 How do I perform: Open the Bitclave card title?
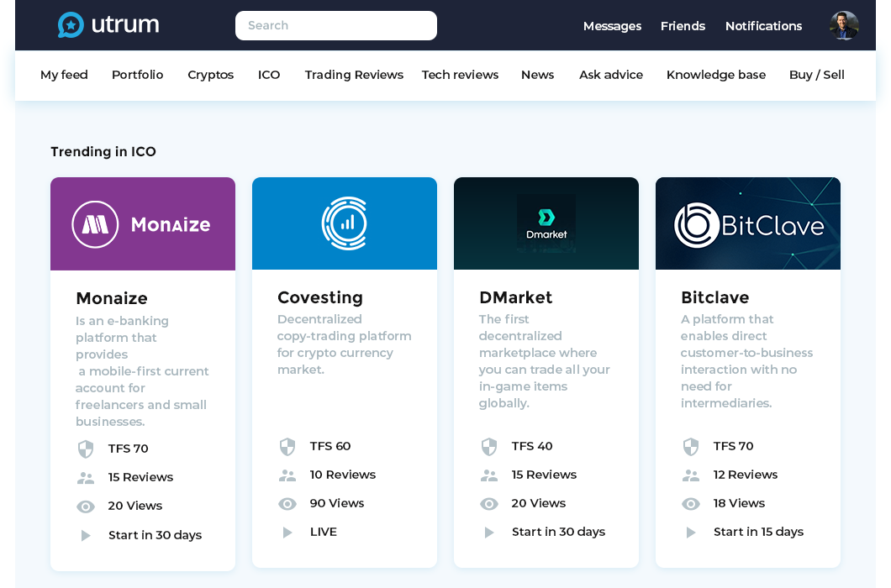pyautogui.click(x=714, y=297)
